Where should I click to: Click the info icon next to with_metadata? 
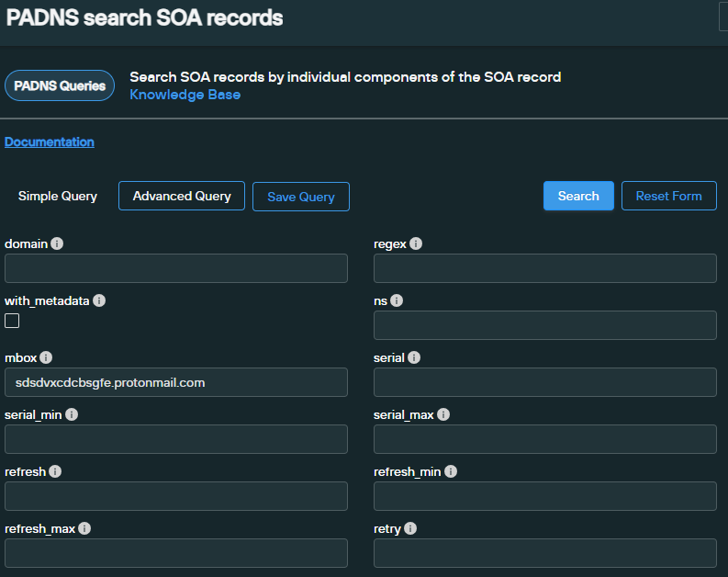click(99, 300)
